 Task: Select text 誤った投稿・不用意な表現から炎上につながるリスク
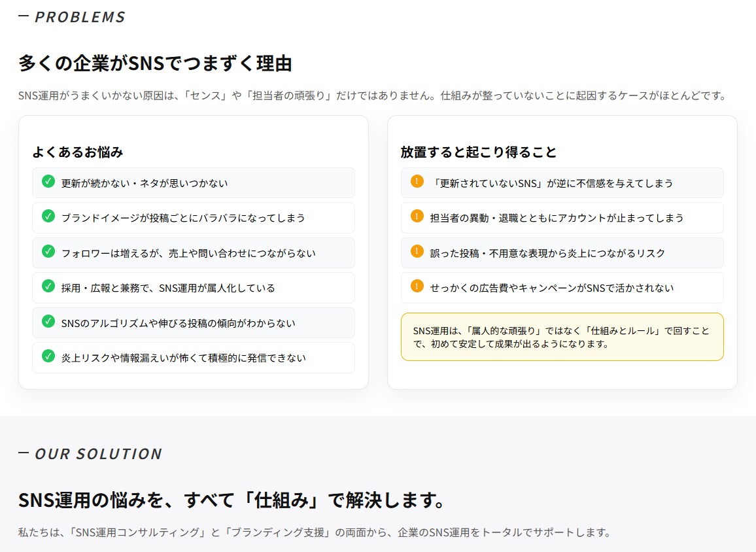click(548, 253)
